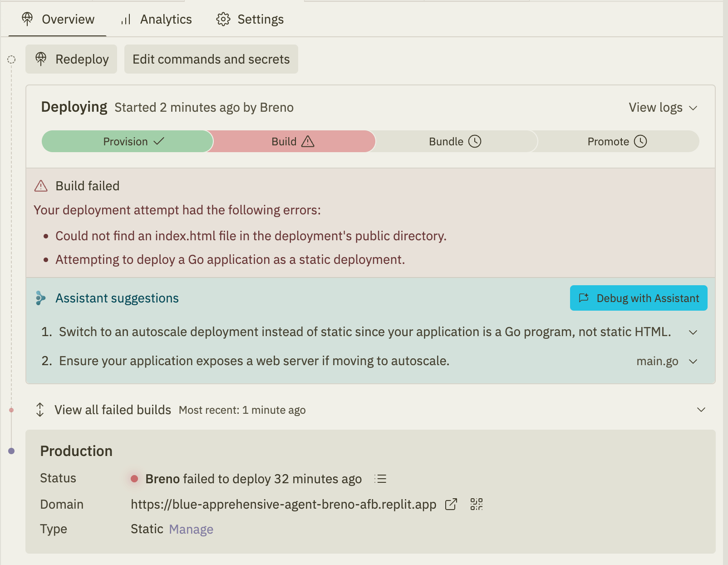Click the Provision step checkmark icon
Viewport: 728px width, 565px height.
pyautogui.click(x=159, y=141)
